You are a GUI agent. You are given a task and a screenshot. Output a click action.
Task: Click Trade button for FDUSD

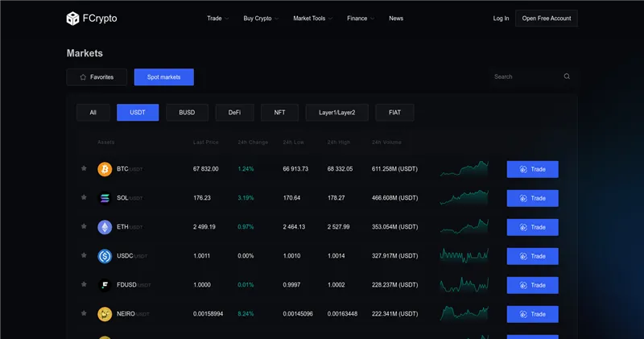pyautogui.click(x=532, y=285)
